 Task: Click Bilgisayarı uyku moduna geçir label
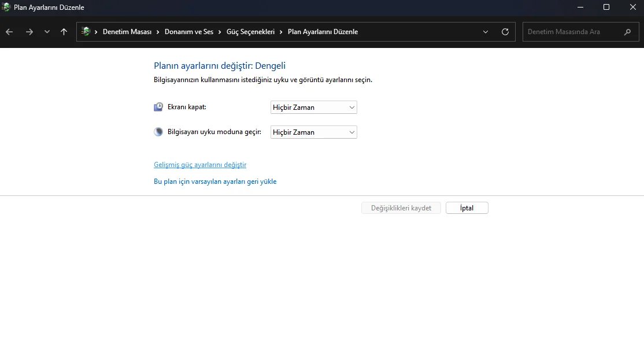[214, 132]
